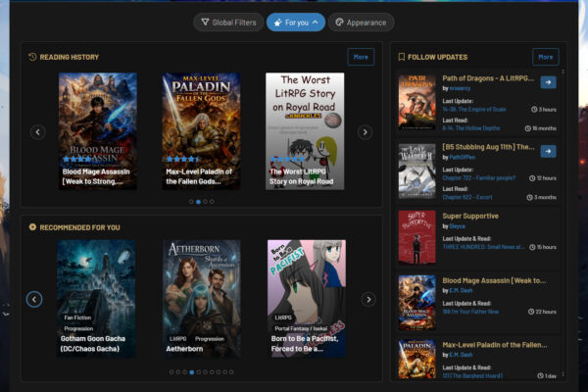Screen dimensions: 588x392
Task: Click Portal Fantasy / Isekai tag
Action: tap(301, 328)
